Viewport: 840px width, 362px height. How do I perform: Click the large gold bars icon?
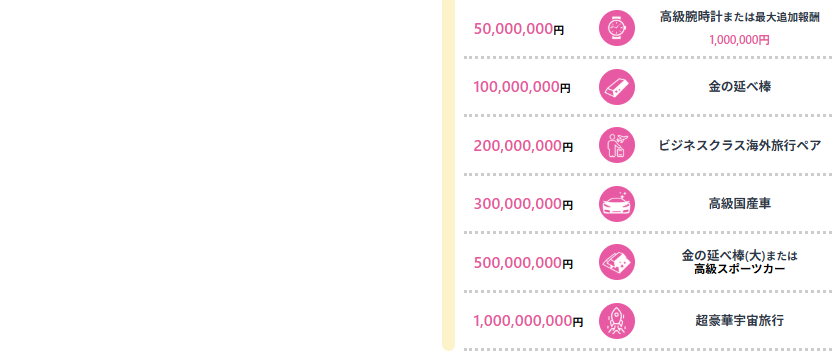[617, 262]
